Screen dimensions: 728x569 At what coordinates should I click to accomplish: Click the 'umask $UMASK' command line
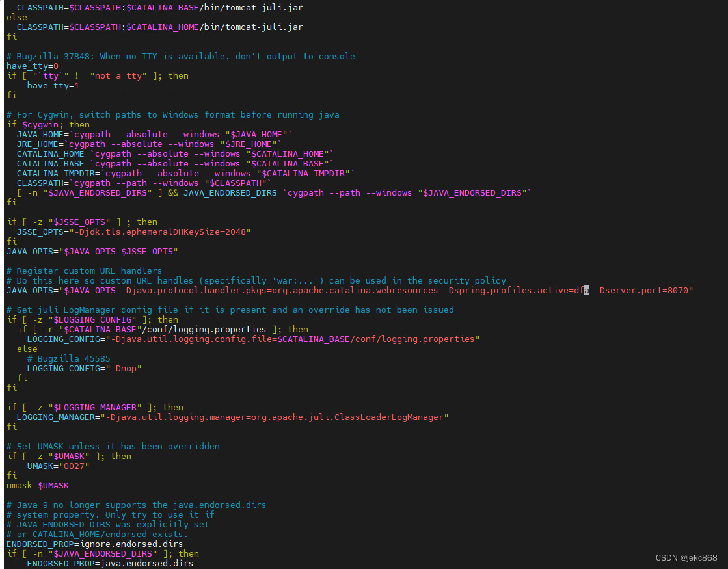tap(38, 486)
